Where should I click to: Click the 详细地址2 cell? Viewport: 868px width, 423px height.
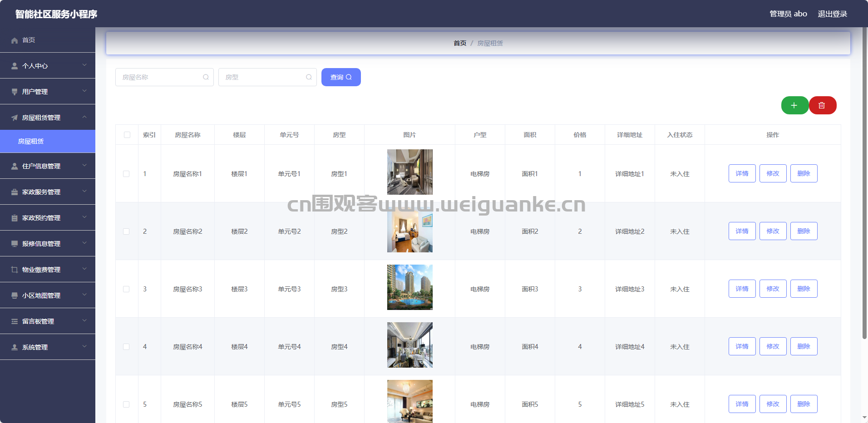tap(630, 231)
